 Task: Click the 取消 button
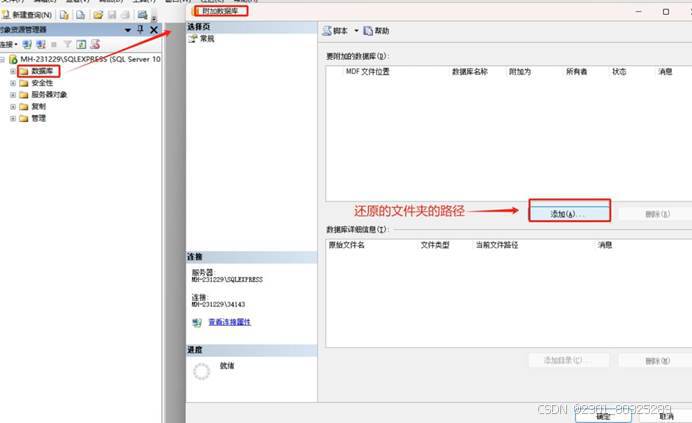pyautogui.click(x=666, y=416)
